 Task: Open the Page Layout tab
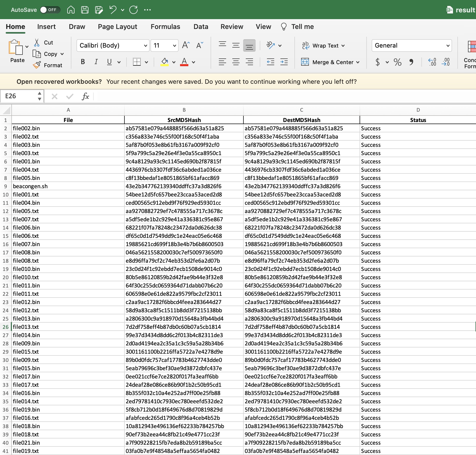pos(117,27)
